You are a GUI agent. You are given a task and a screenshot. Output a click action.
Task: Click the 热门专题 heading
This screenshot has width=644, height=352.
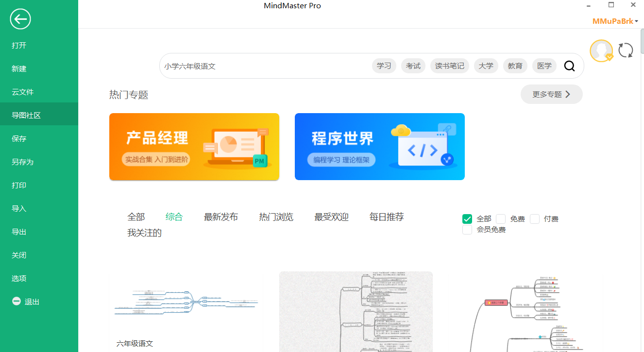tap(129, 95)
